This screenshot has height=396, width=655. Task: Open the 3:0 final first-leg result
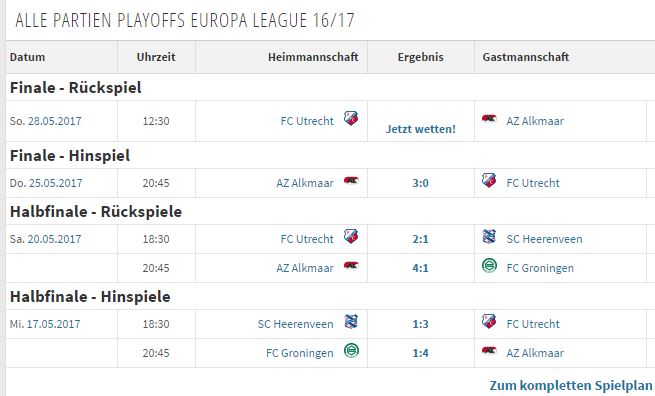click(x=420, y=183)
